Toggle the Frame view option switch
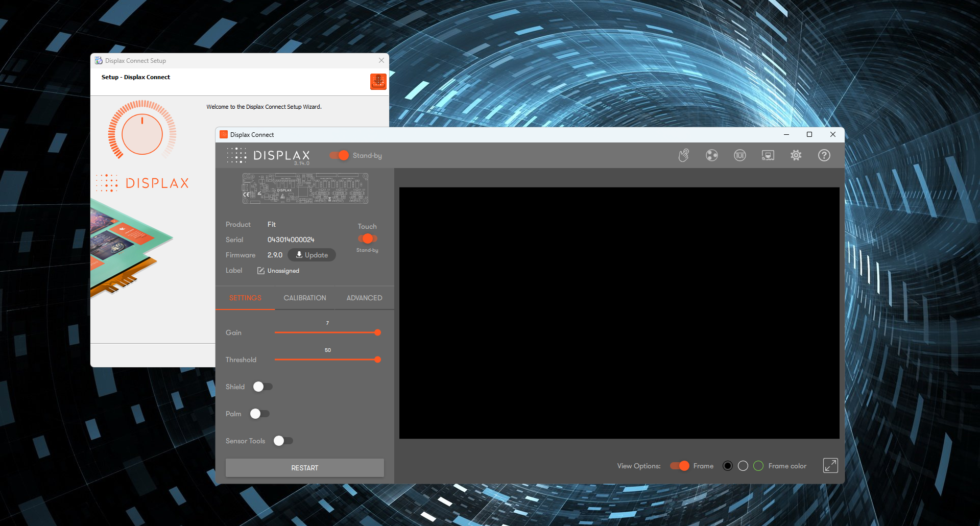980x526 pixels. pos(680,466)
